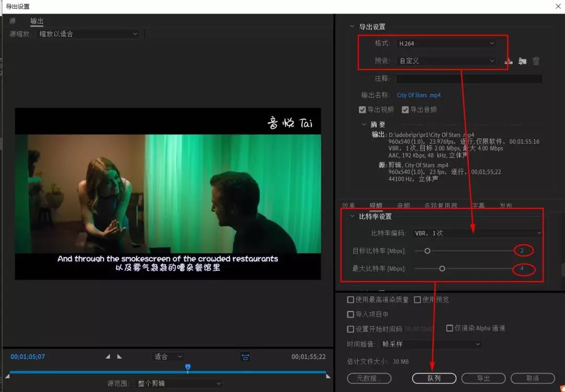Toggle aspect ratio correction icon
Image resolution: width=565 pixels, height=392 pixels.
[x=245, y=357]
